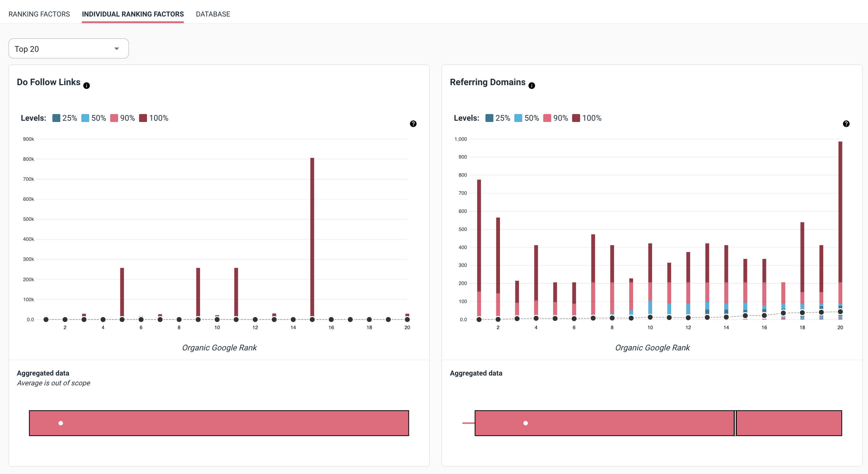Image resolution: width=868 pixels, height=474 pixels.
Task: Switch to the Ranking Factors tab
Action: pos(39,14)
